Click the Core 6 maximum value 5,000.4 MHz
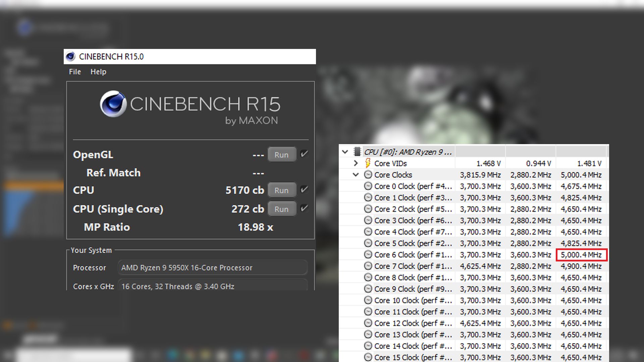 click(x=581, y=255)
